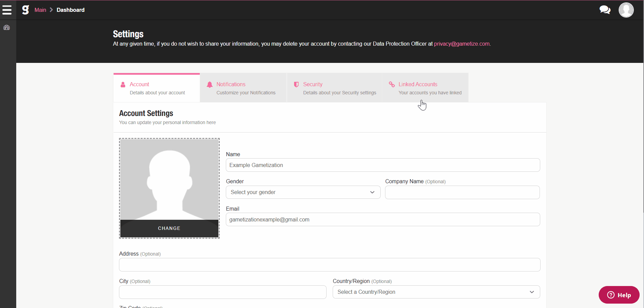Click the Linked Accounts chain icon
Viewport: 644px width, 308px height.
(392, 84)
